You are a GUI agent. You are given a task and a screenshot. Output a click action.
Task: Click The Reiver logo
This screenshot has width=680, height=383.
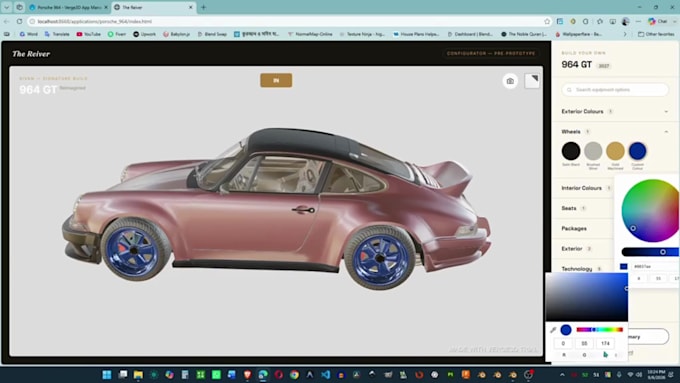point(31,54)
